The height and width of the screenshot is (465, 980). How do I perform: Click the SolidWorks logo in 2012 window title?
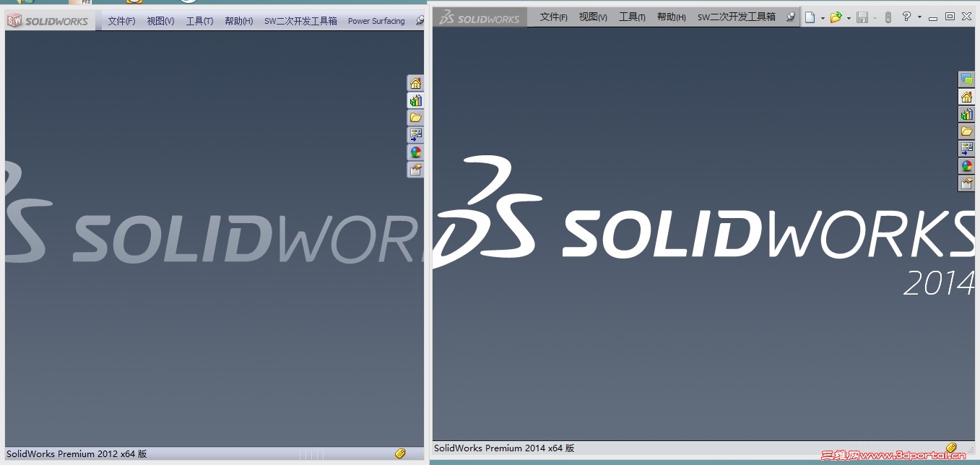(48, 21)
